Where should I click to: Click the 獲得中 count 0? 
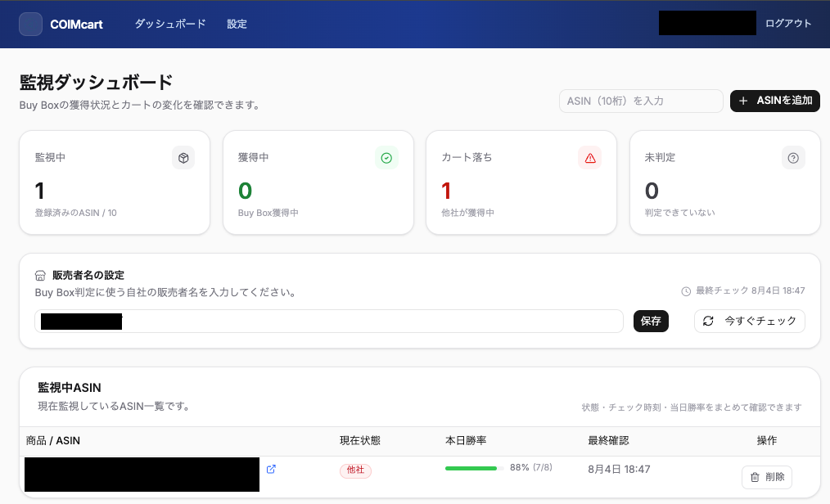pyautogui.click(x=245, y=191)
